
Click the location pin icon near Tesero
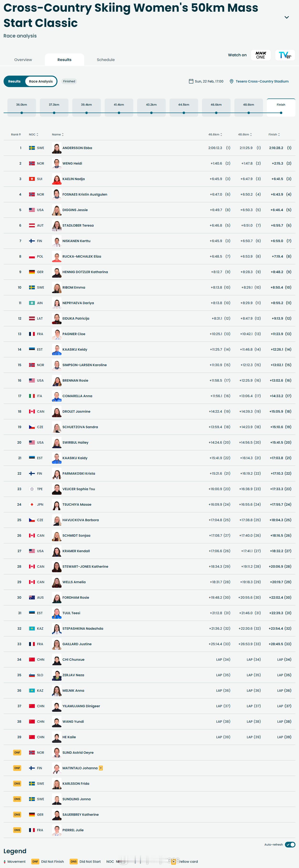pyautogui.click(x=231, y=81)
